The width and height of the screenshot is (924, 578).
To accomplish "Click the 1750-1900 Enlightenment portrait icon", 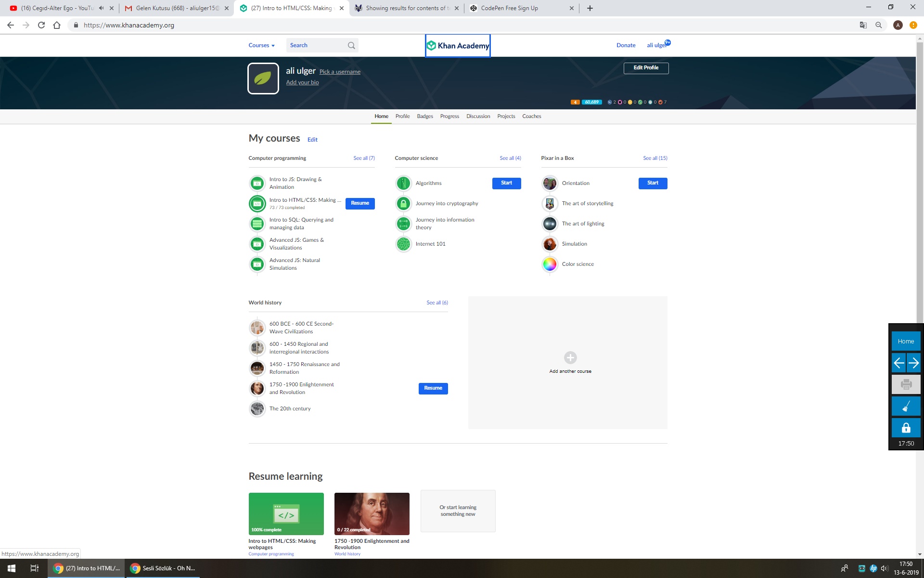I will (x=257, y=388).
